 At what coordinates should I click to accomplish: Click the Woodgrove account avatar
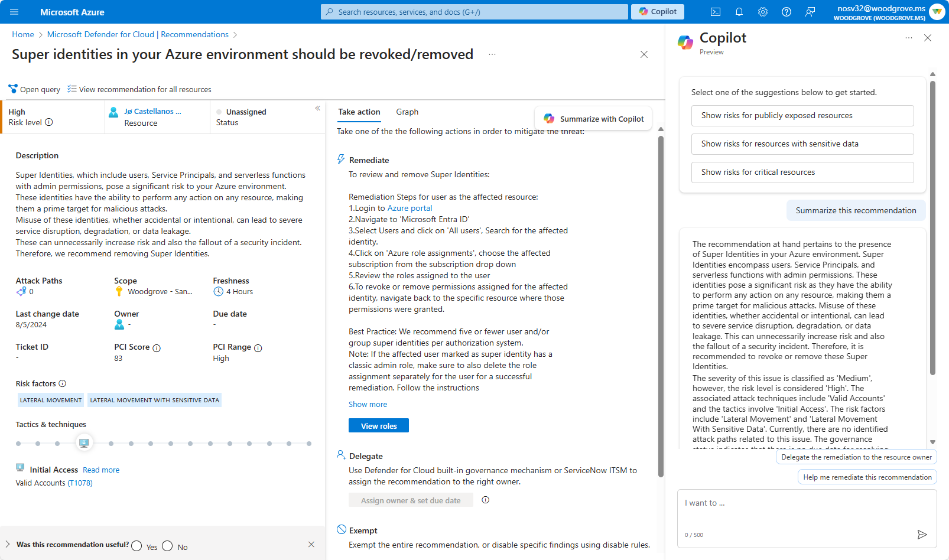point(937,12)
